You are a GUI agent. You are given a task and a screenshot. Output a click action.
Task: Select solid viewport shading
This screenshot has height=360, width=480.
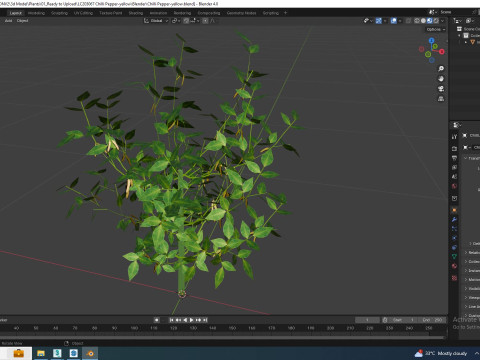423,21
